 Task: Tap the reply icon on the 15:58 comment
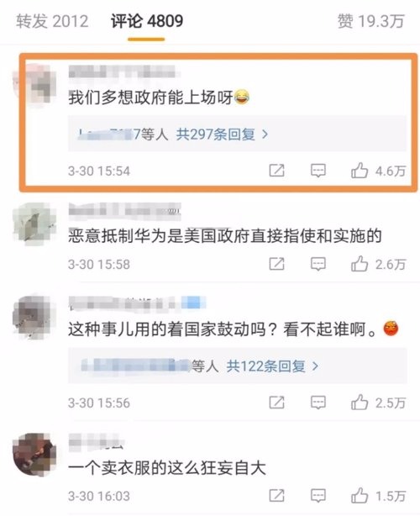click(318, 264)
